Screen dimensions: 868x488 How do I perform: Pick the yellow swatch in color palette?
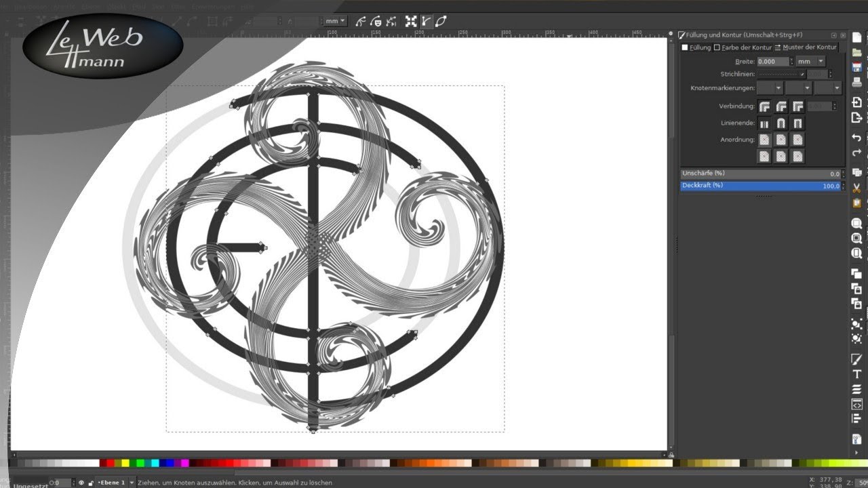(x=125, y=463)
